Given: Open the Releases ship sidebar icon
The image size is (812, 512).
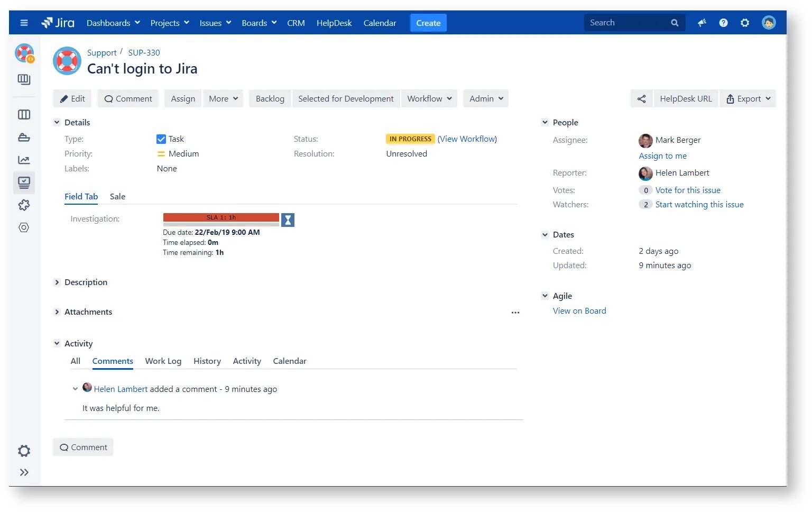Looking at the screenshot, I should click(x=24, y=138).
